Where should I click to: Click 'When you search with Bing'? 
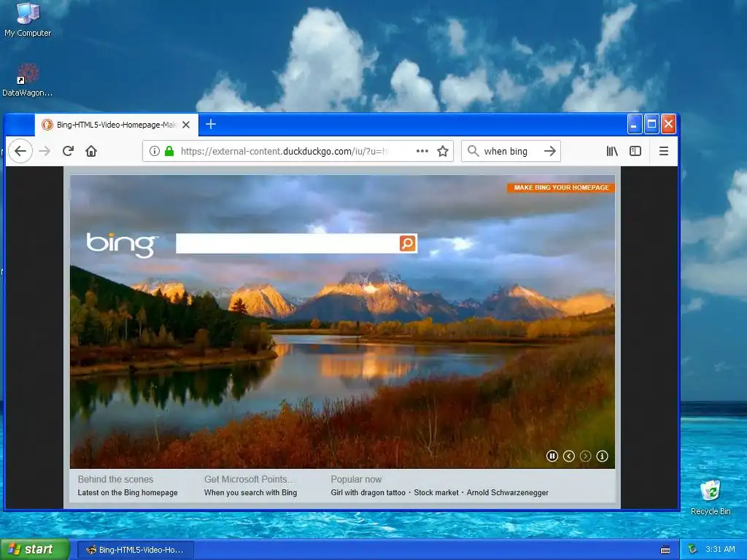point(251,493)
